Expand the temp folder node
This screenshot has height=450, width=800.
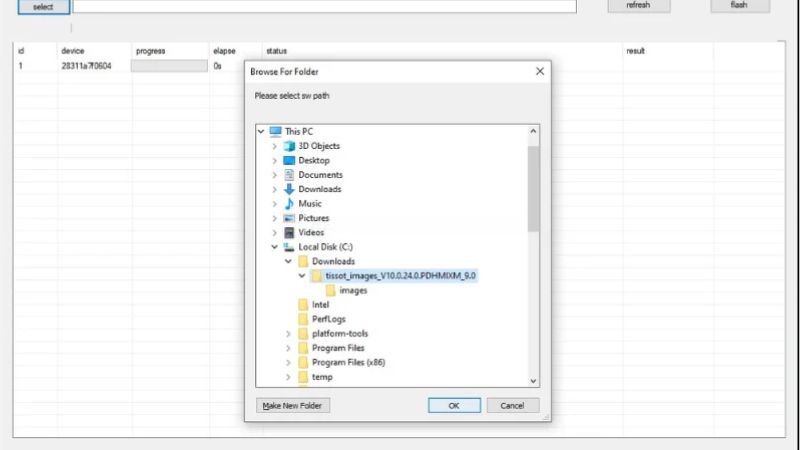pyautogui.click(x=288, y=377)
